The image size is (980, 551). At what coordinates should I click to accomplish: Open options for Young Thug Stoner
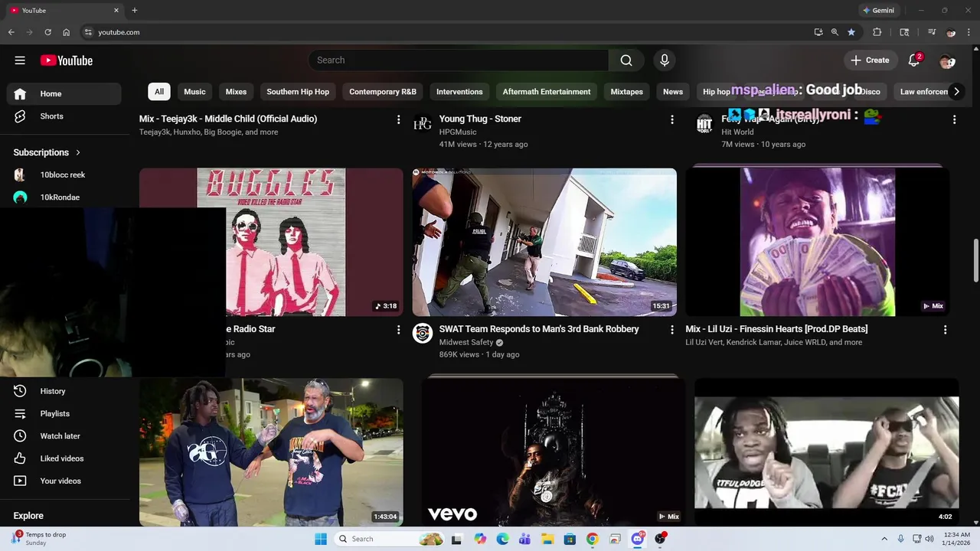[x=672, y=119]
